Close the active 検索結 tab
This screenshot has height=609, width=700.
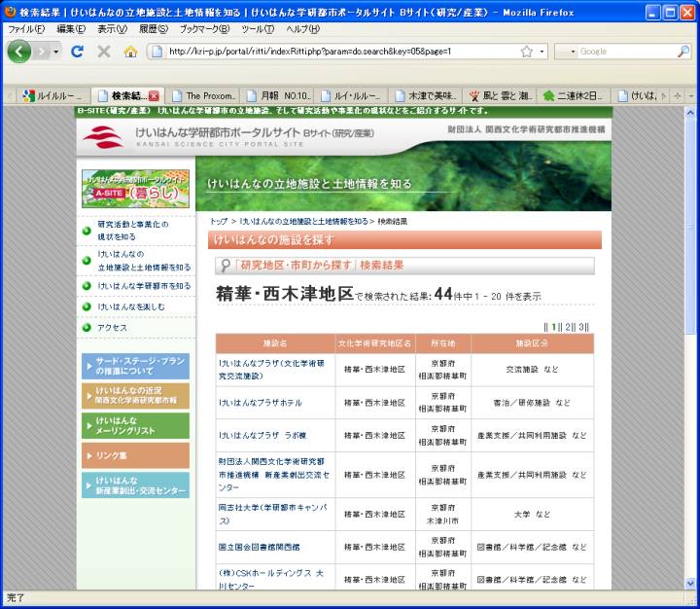(154, 95)
